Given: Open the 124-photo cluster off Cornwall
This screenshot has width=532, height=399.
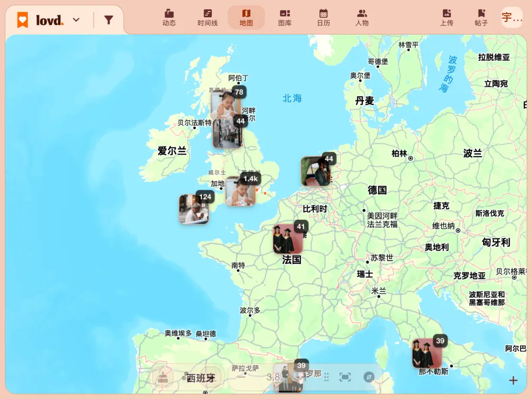Looking at the screenshot, I should coord(194,209).
